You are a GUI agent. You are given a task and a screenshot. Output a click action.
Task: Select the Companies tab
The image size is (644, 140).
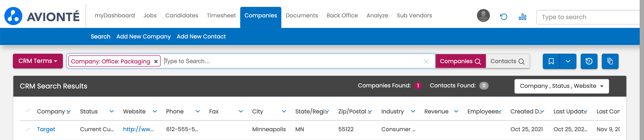point(260,17)
